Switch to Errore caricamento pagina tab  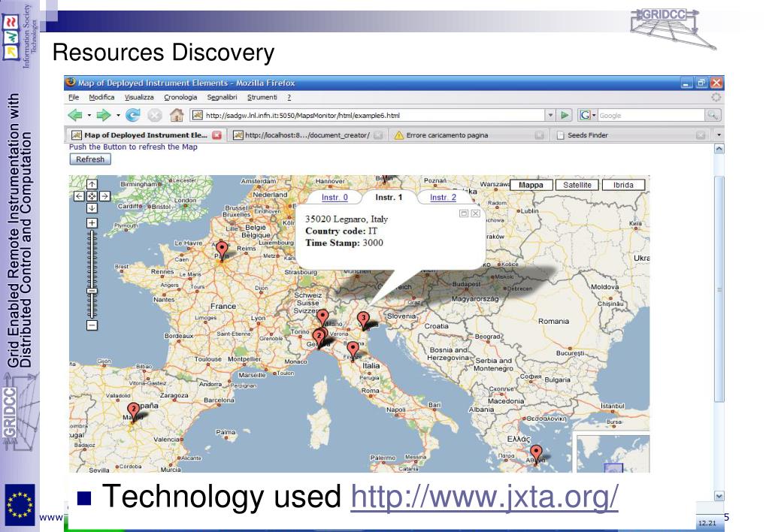[469, 135]
